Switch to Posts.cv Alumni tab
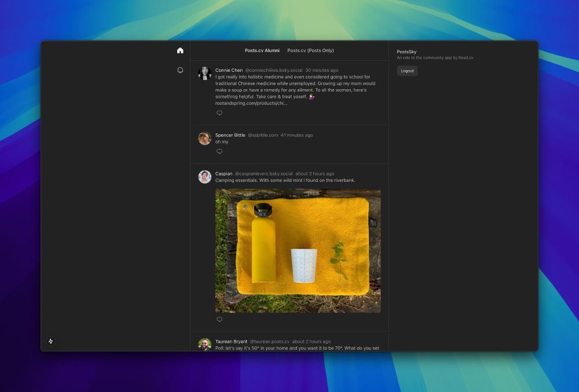 [262, 50]
